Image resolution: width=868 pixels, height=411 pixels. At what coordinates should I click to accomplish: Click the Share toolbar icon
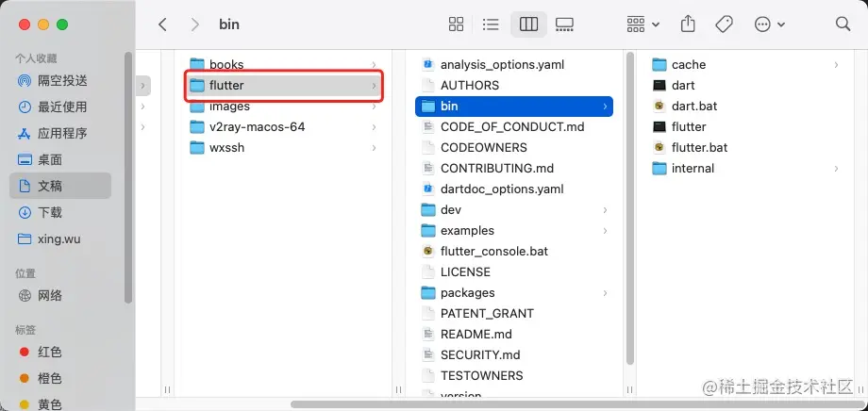click(688, 24)
